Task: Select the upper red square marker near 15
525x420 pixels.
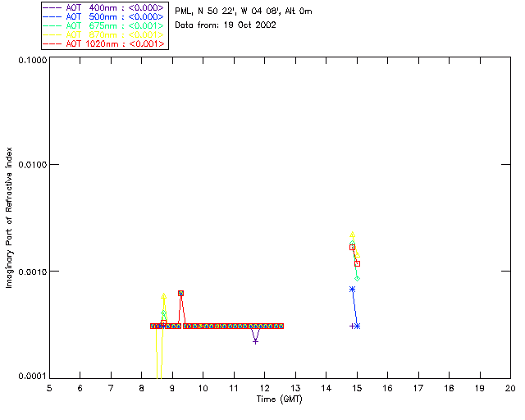Action: click(x=352, y=247)
